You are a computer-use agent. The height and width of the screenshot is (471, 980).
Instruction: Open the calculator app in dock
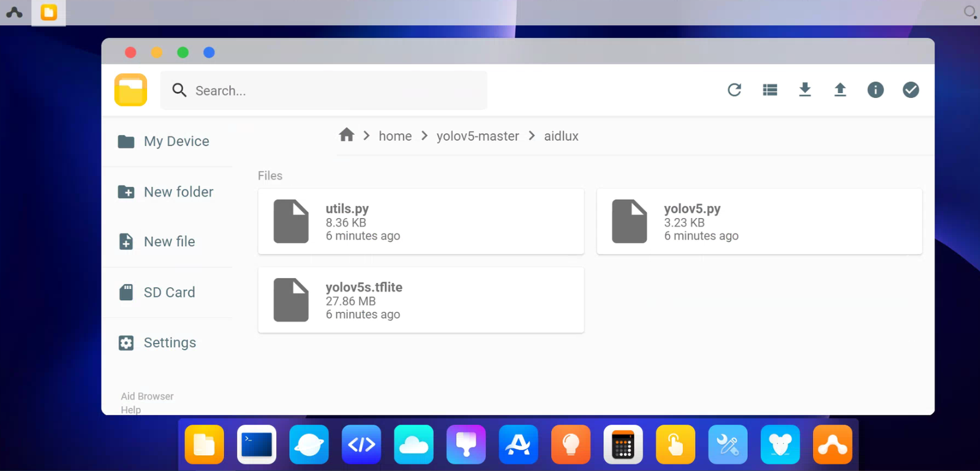pyautogui.click(x=623, y=445)
